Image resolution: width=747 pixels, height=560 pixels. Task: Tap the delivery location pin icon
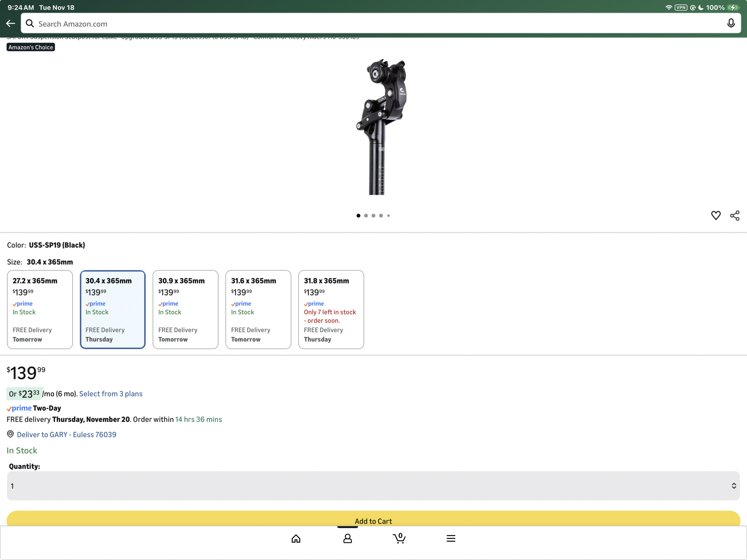(10, 434)
